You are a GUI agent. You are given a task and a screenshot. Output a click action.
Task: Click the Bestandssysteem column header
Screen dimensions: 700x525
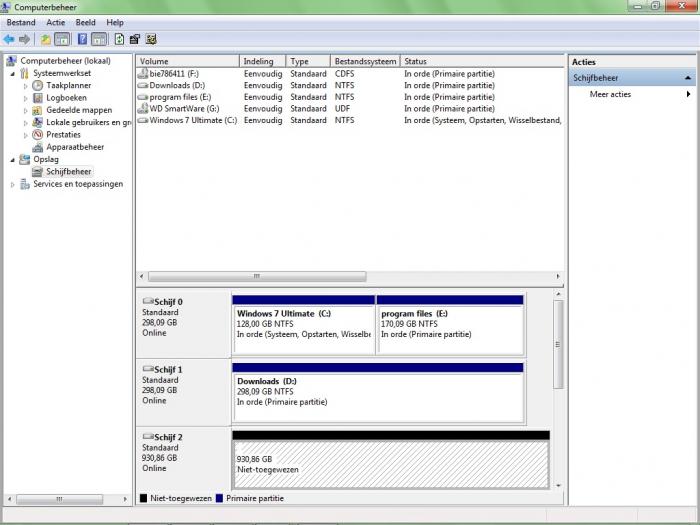click(x=364, y=61)
